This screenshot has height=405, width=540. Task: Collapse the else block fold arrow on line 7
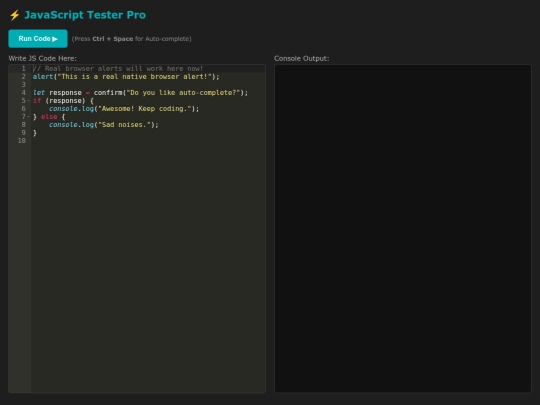29,117
